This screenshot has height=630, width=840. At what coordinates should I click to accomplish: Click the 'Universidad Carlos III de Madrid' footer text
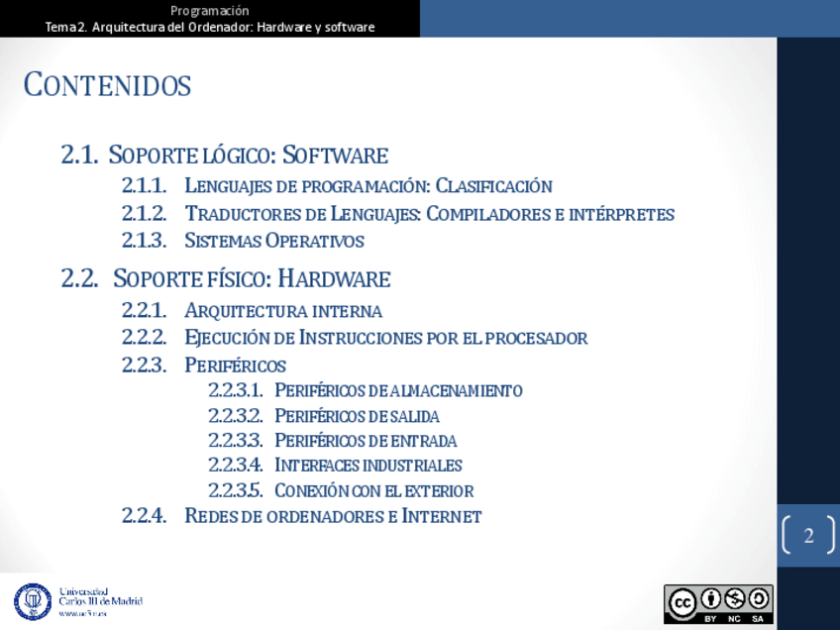point(101,596)
